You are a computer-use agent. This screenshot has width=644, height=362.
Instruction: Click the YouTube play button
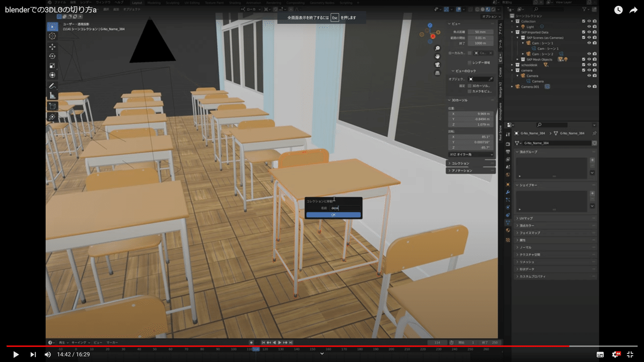coord(16,354)
